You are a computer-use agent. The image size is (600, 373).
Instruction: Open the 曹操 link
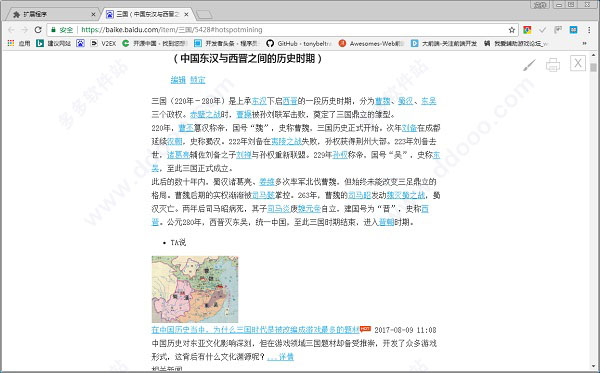pyautogui.click(x=244, y=114)
